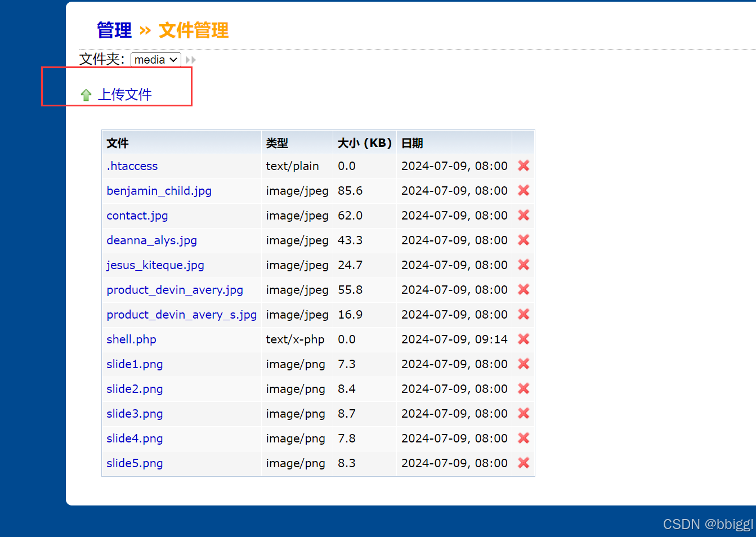Viewport: 756px width, 537px height.
Task: Delete slide1.png using its red X
Action: 524,364
